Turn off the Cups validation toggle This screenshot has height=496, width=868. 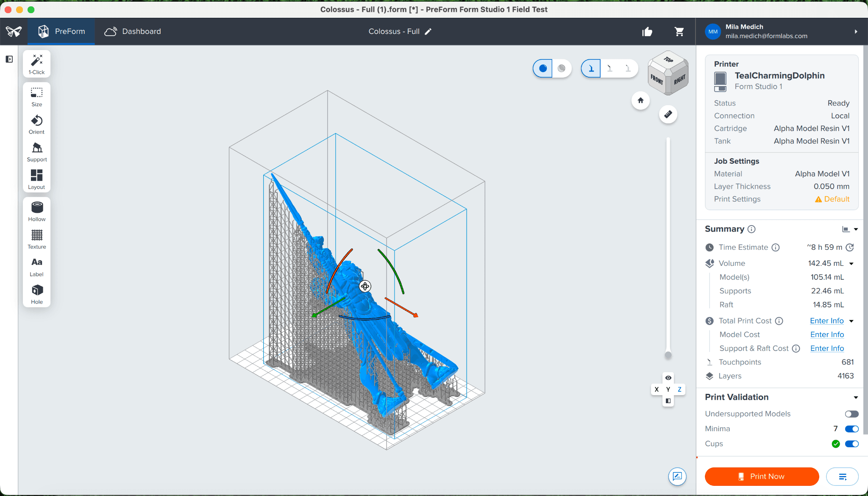point(851,443)
